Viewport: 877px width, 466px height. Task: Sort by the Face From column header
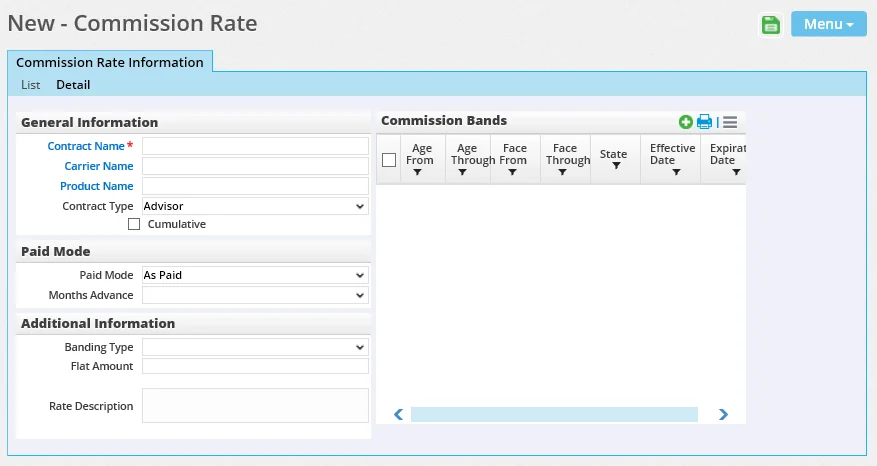pyautogui.click(x=513, y=154)
